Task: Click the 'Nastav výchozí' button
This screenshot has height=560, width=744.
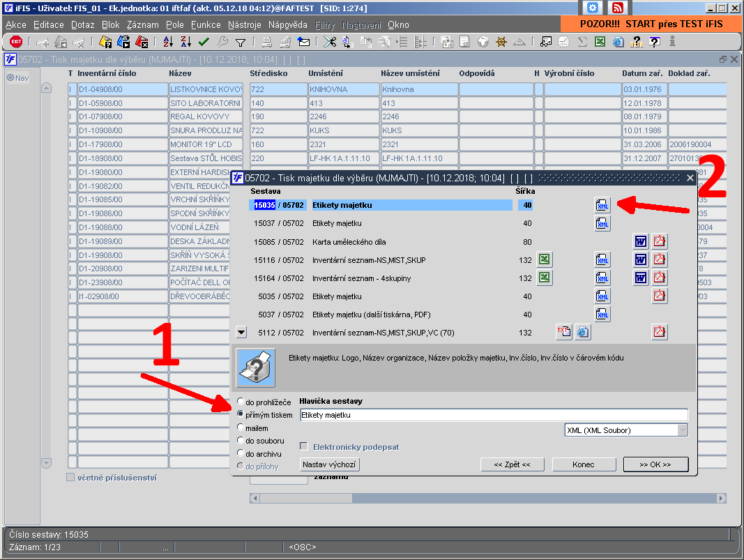Action: coord(329,464)
